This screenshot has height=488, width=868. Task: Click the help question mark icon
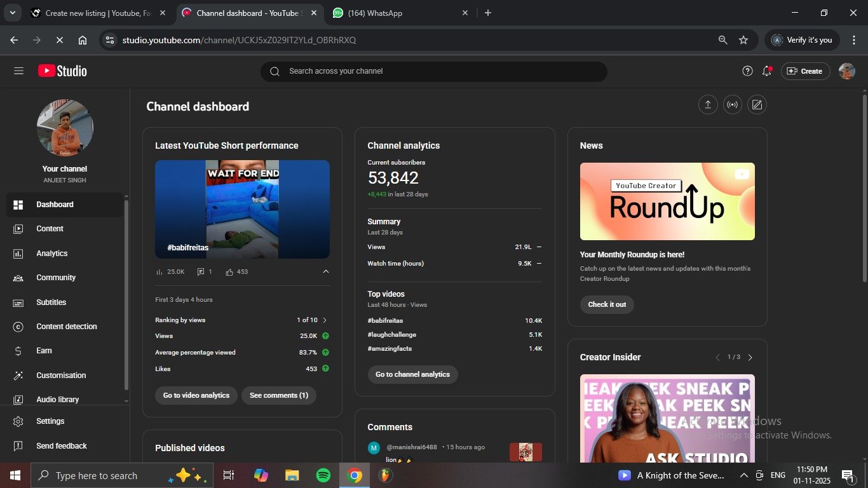[x=747, y=71]
